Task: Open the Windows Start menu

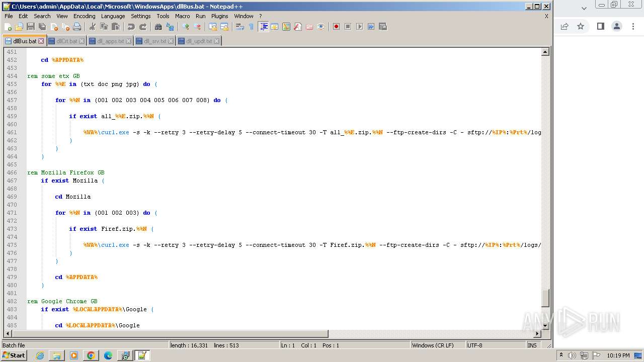Action: pos(14,355)
